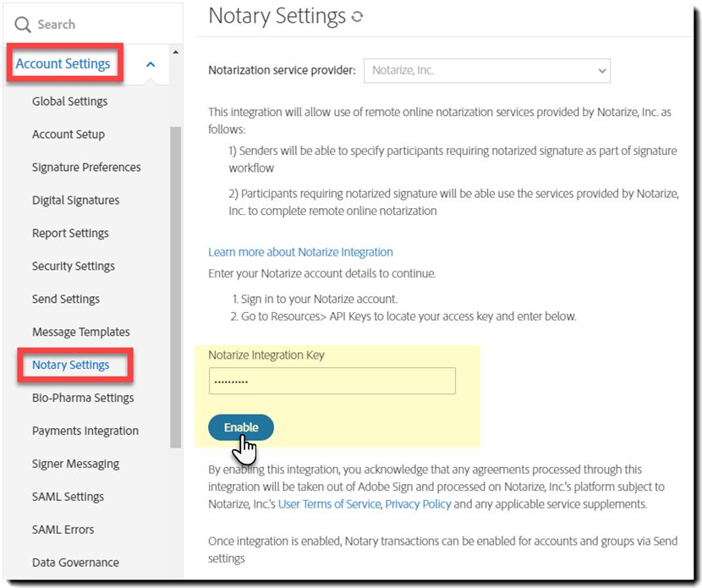Open SAML Settings
702x588 pixels.
pyautogui.click(x=68, y=497)
